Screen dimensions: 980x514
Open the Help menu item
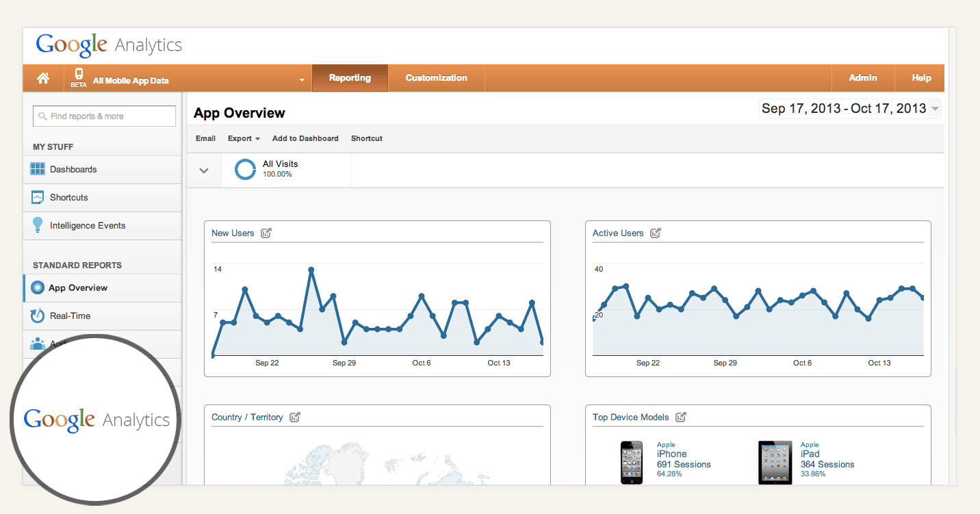pos(921,78)
